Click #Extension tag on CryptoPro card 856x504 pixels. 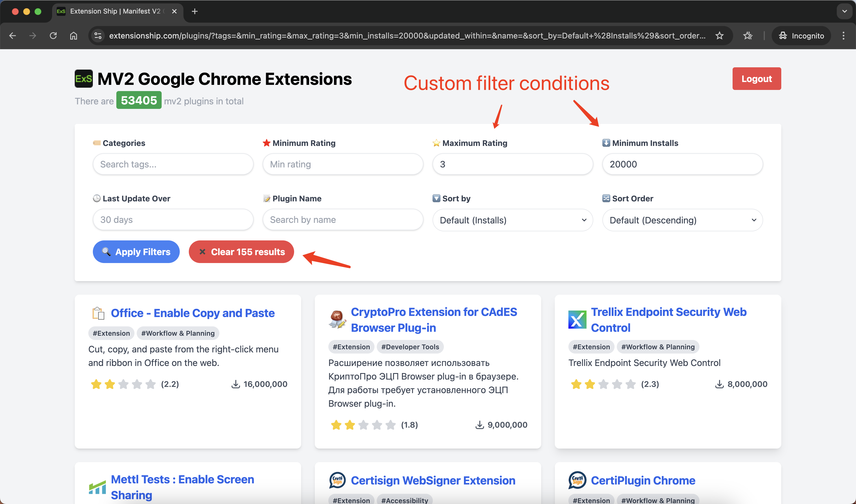pos(351,347)
